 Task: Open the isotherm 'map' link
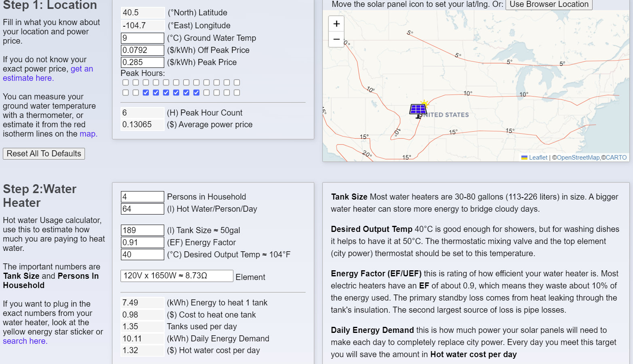(88, 134)
